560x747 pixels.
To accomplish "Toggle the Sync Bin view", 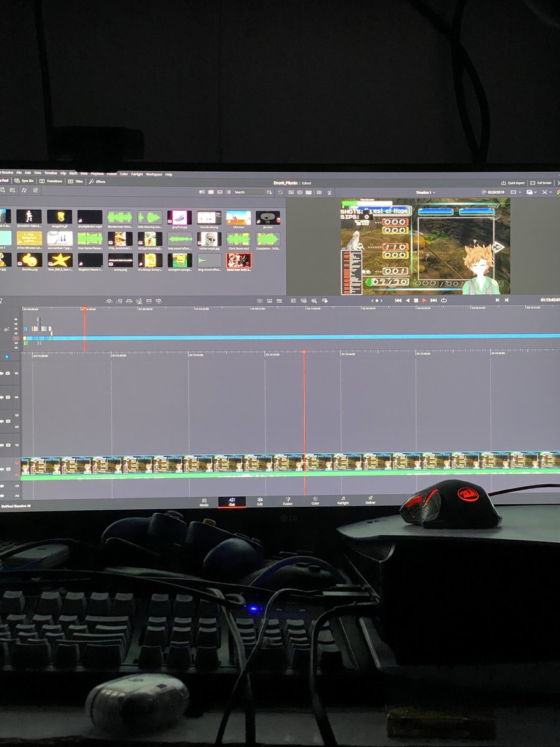I will pyautogui.click(x=24, y=182).
